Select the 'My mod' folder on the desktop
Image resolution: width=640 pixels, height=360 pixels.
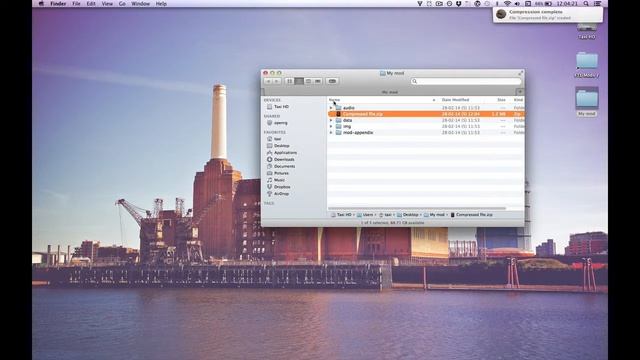587,102
